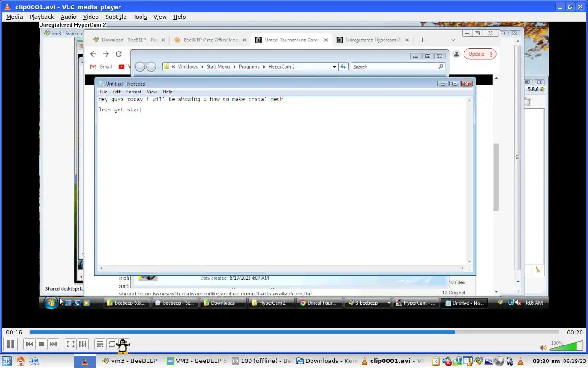Mute audio via VLC speaker icon
This screenshot has height=368, width=588.
coord(543,347)
